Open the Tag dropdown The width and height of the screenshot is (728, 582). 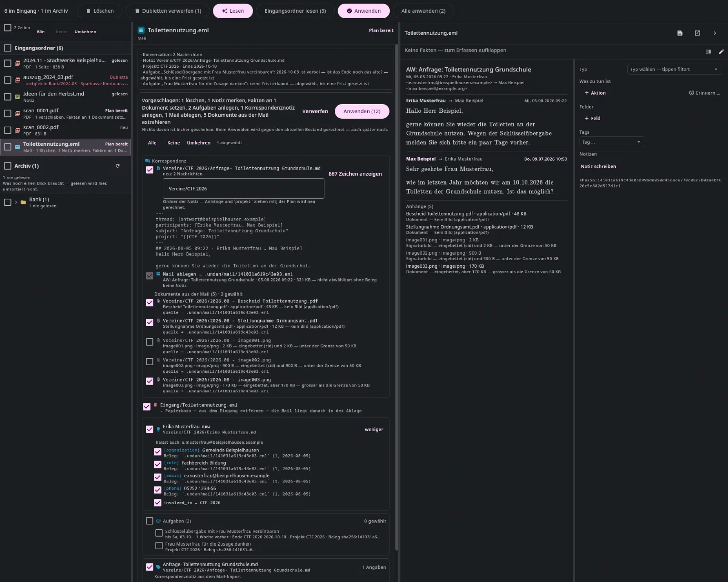612,142
